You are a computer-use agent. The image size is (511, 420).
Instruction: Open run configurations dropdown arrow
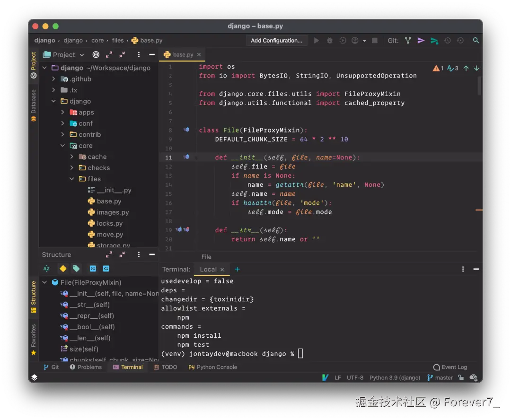(x=364, y=41)
